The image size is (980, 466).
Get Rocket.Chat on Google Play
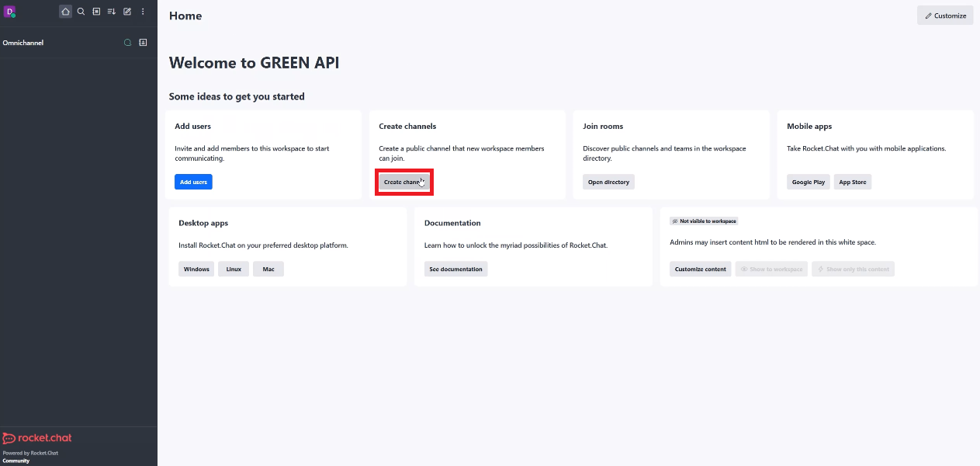808,181
